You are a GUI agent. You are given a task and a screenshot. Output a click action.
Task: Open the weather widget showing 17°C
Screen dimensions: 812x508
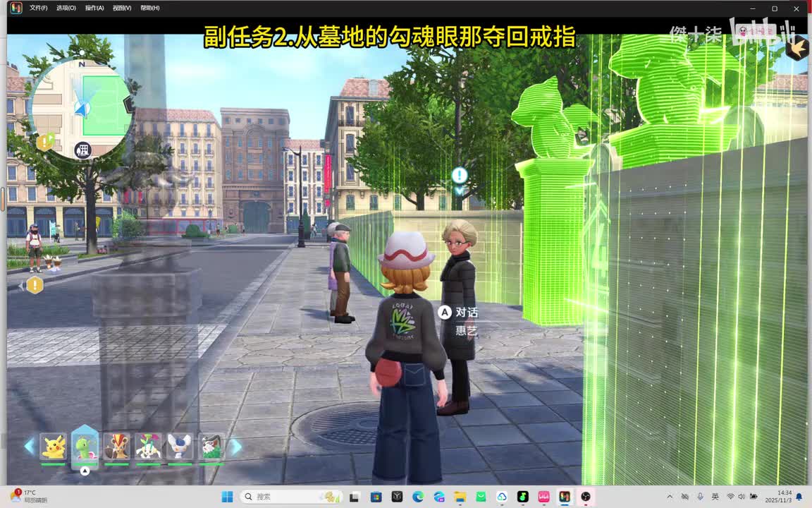(28, 496)
